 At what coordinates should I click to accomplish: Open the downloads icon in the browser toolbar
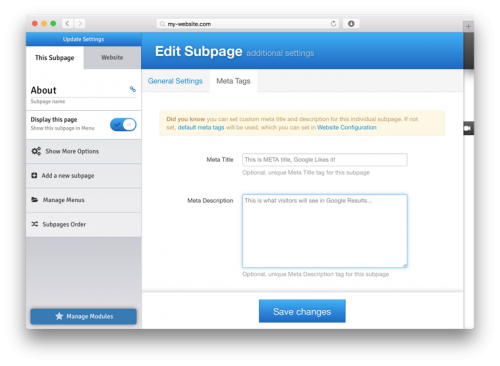coord(351,24)
